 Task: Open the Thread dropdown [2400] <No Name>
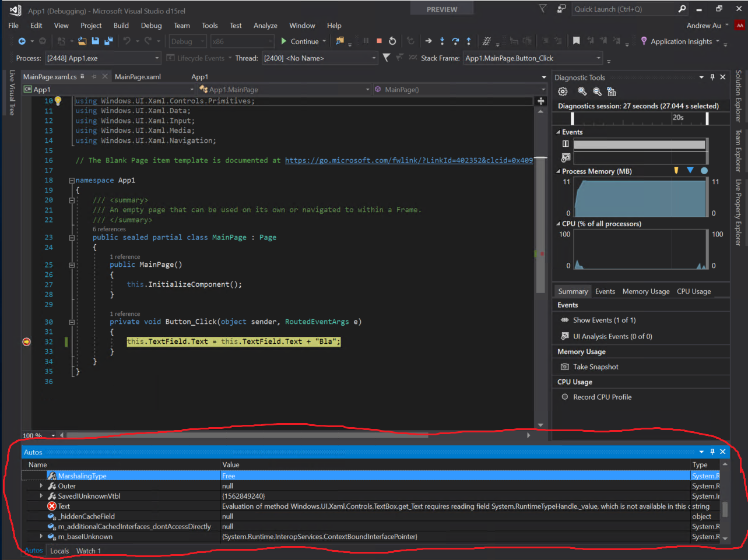pyautogui.click(x=320, y=58)
